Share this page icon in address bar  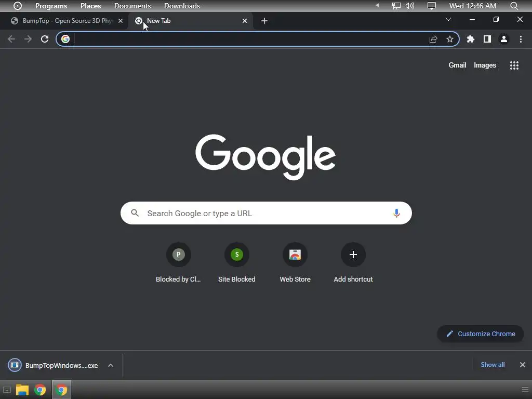433,39
